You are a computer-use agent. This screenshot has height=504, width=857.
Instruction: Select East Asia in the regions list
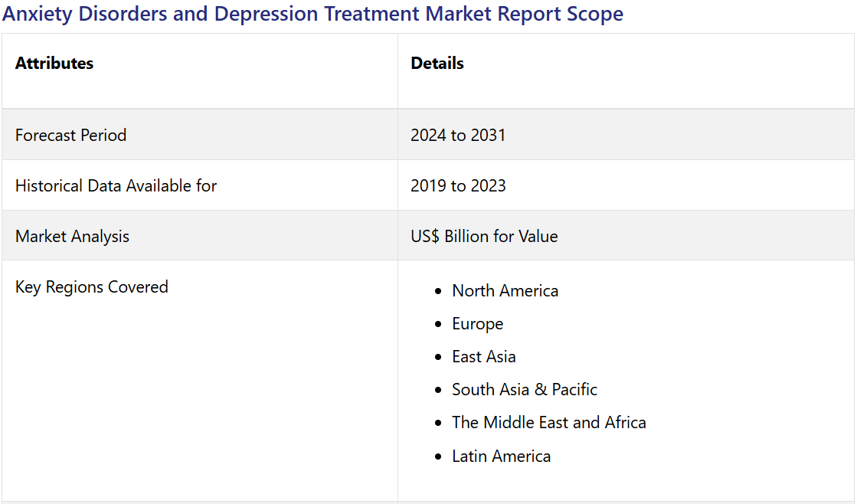[483, 357]
